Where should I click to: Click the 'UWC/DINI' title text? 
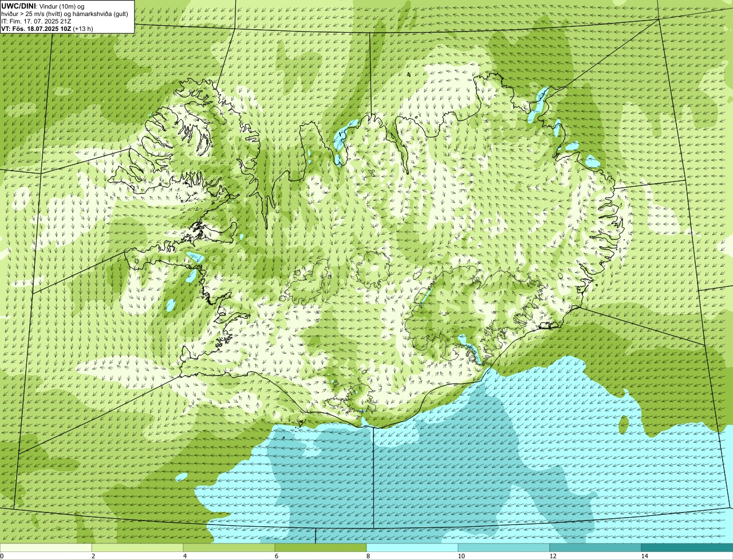19,6
